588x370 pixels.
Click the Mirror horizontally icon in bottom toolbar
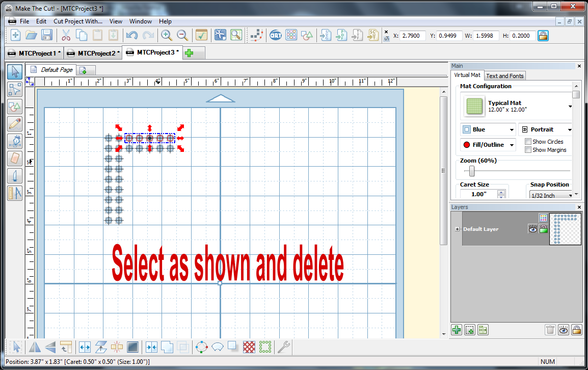click(35, 347)
